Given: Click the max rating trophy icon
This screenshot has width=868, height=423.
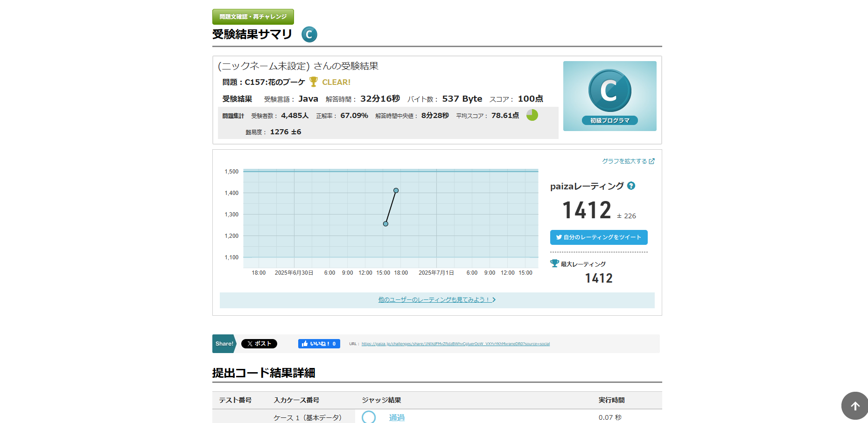Looking at the screenshot, I should pyautogui.click(x=554, y=264).
